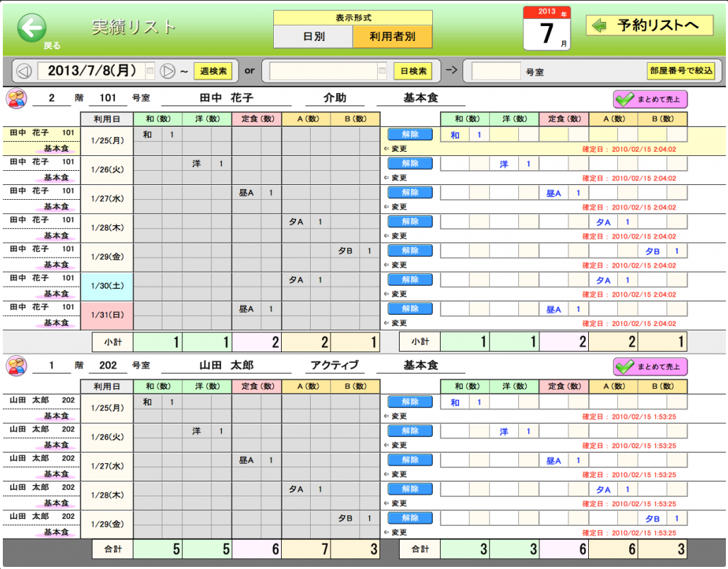Viewport: 728px width, 569px height.
Task: Click the room number (号室) input field
Action: coord(496,71)
